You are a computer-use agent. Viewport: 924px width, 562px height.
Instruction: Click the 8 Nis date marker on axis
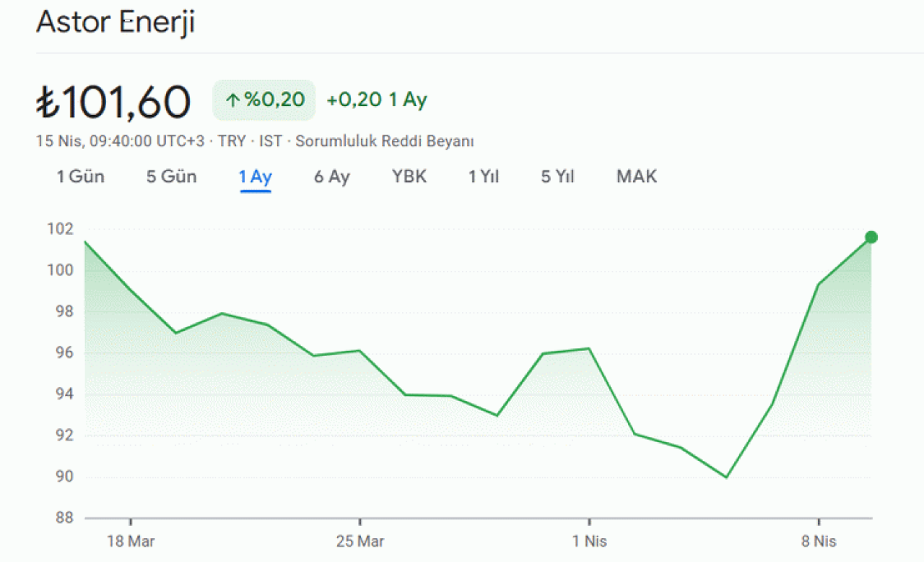coord(819,541)
